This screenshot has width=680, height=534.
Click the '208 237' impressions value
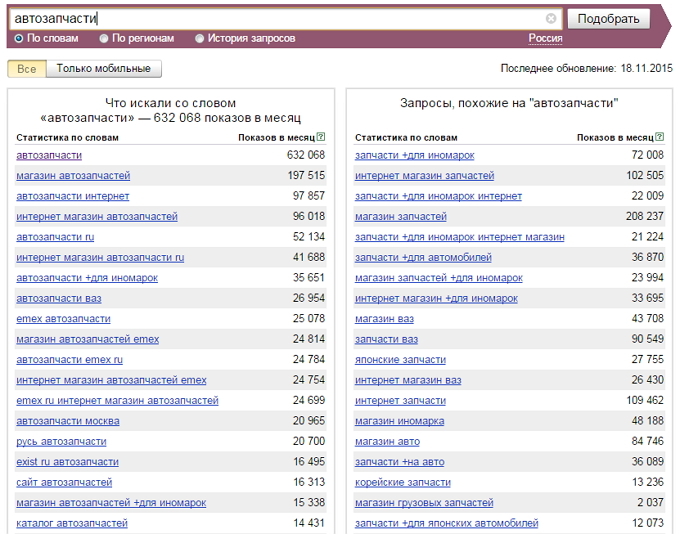(644, 216)
